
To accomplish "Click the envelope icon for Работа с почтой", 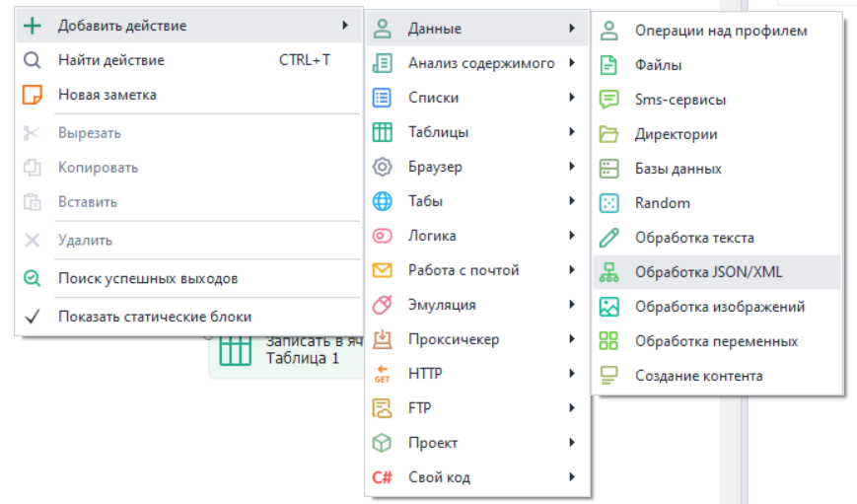I will tap(382, 270).
